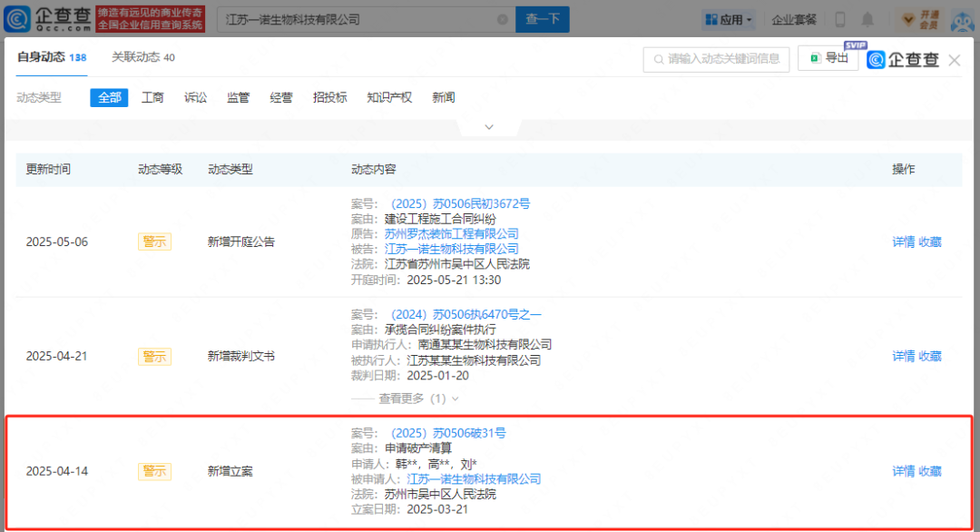
Task: Open case (2025)苏0506民初3672号
Action: coord(460,203)
